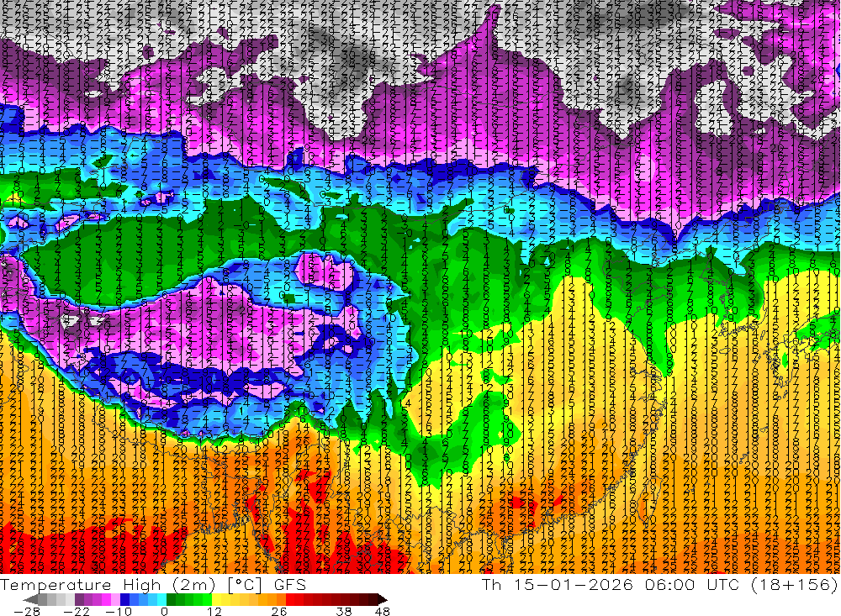The image size is (841, 616).
Task: Pick the dark green legend swatch right of 0
Action: tap(171, 599)
